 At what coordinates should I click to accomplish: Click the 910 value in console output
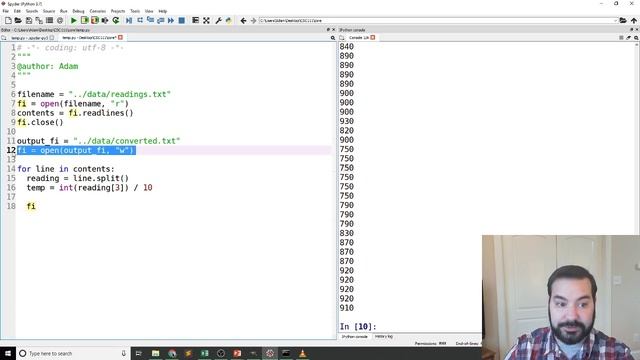[347, 308]
